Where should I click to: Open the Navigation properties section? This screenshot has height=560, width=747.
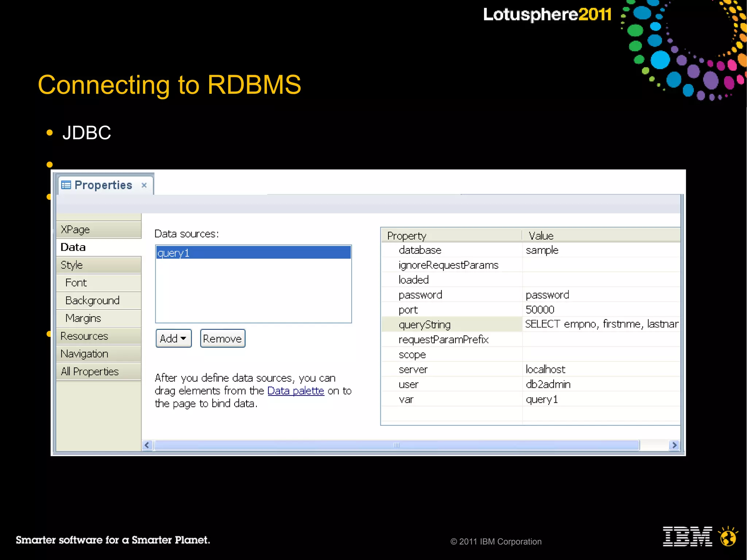coord(98,354)
